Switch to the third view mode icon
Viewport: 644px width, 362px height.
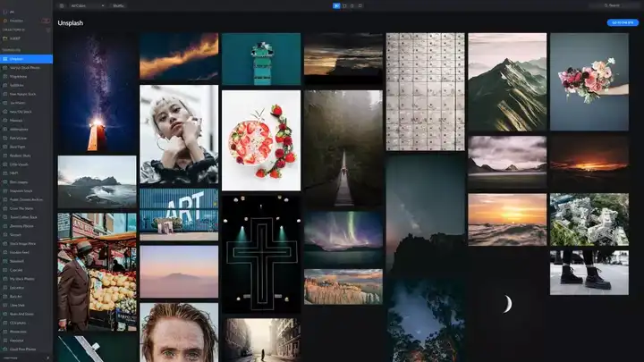click(x=352, y=5)
